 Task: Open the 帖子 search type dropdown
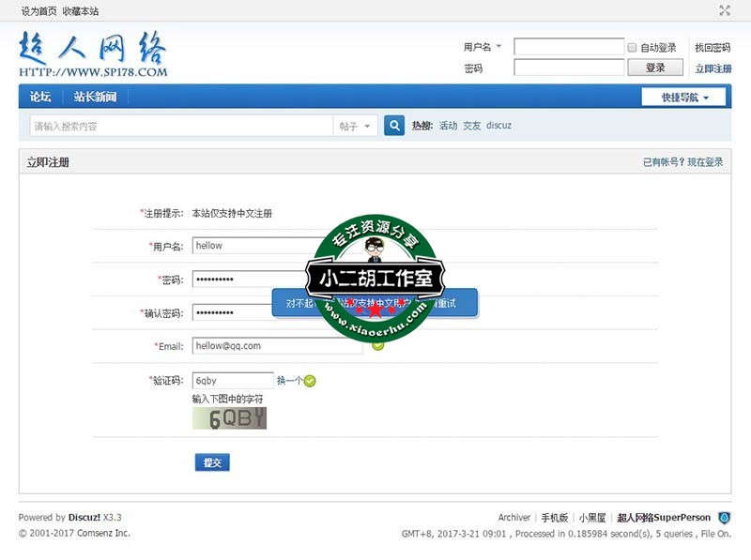click(x=356, y=126)
